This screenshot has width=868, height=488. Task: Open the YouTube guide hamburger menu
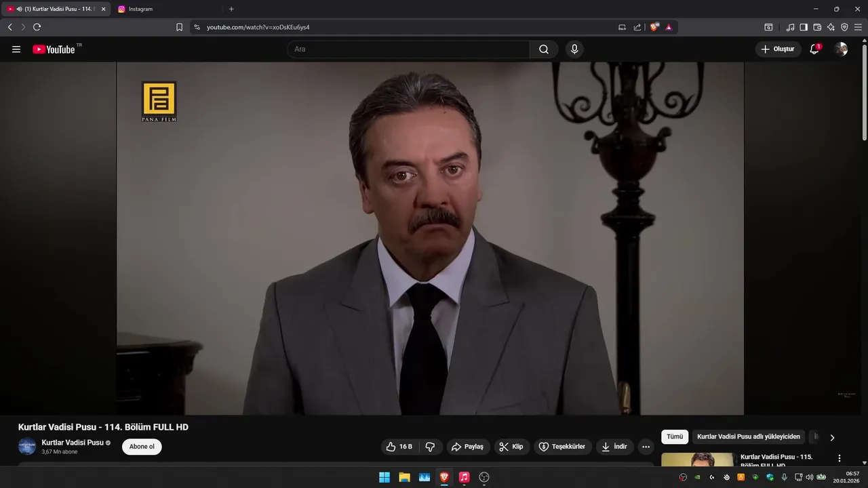(16, 49)
